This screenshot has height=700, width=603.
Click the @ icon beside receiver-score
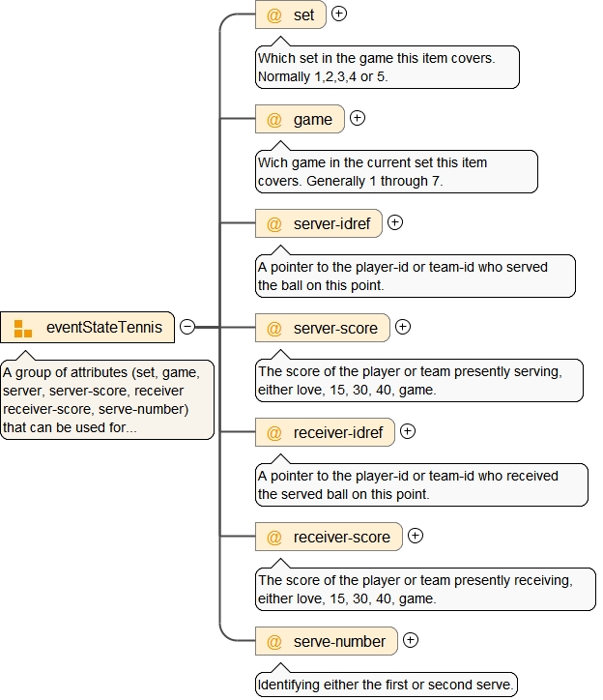coord(274,538)
